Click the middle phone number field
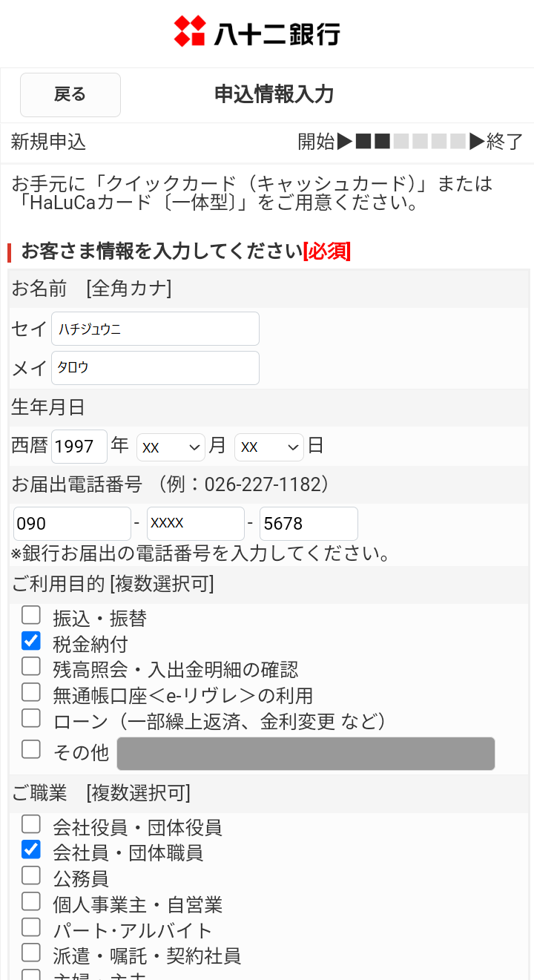The width and height of the screenshot is (534, 980). 195,524
